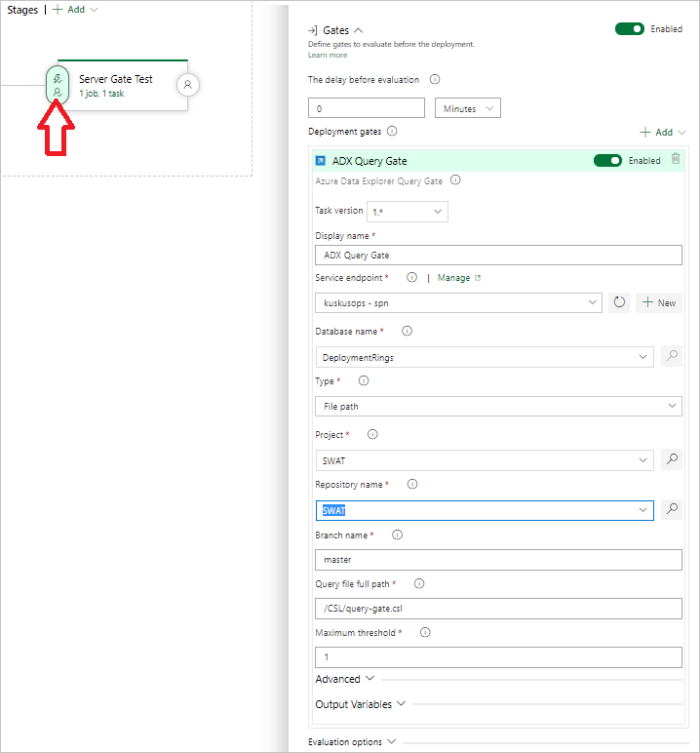
Task: Disable the ADX Query Gate toggle
Action: click(x=607, y=160)
